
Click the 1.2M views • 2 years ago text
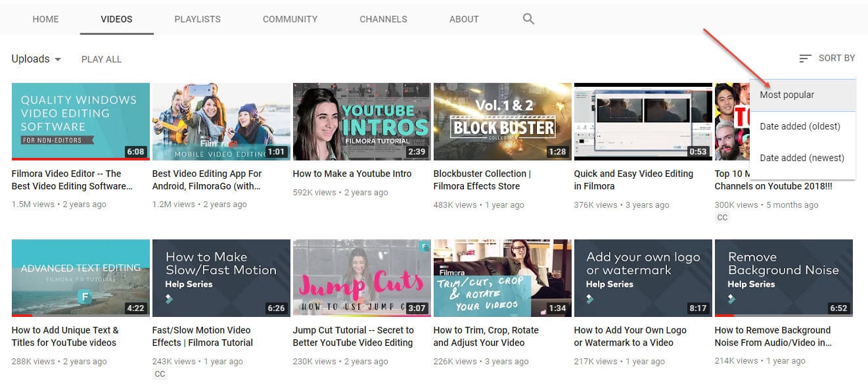coord(200,205)
